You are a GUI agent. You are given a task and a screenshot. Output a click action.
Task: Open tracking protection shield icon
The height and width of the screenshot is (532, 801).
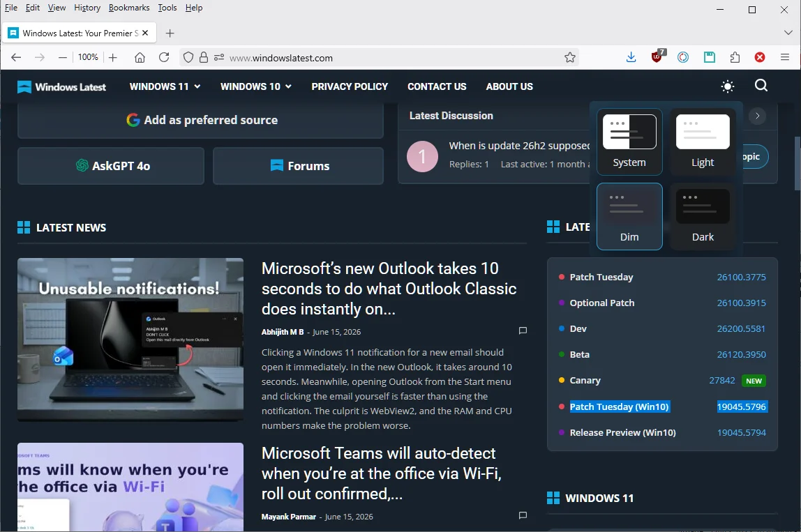coord(188,57)
